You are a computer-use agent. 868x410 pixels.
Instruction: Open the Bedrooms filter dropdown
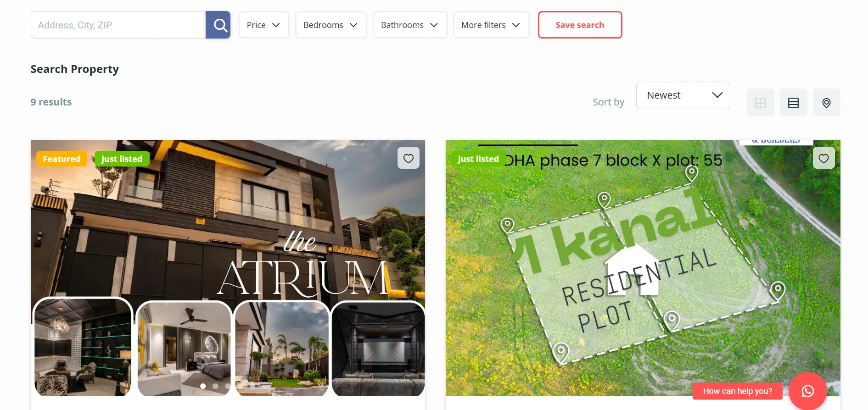[331, 25]
